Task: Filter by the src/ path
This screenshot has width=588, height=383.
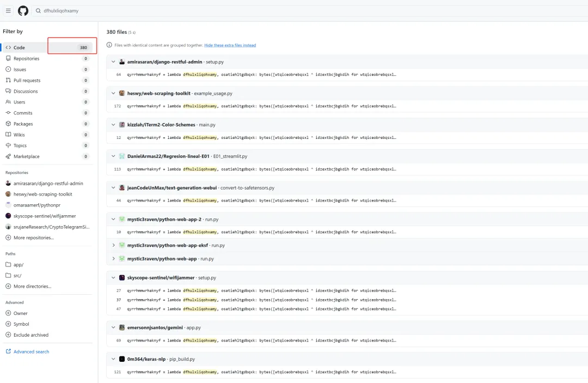Action: coord(47,276)
